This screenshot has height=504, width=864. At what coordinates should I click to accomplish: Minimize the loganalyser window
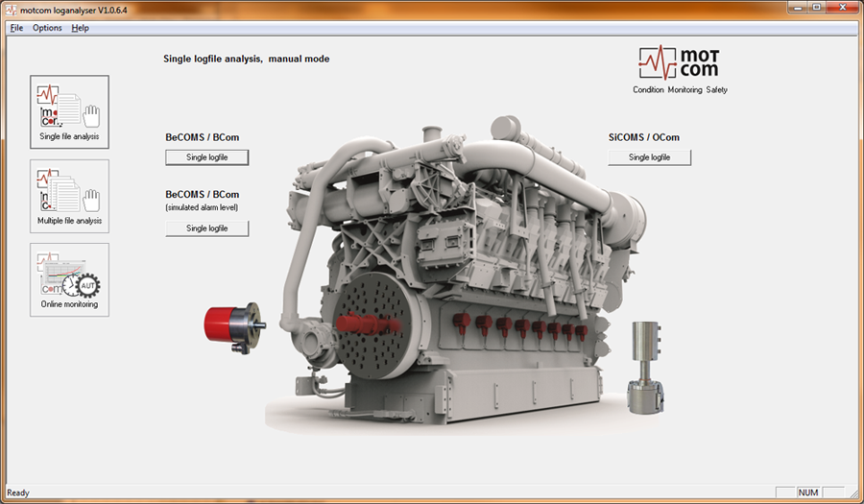tap(794, 8)
